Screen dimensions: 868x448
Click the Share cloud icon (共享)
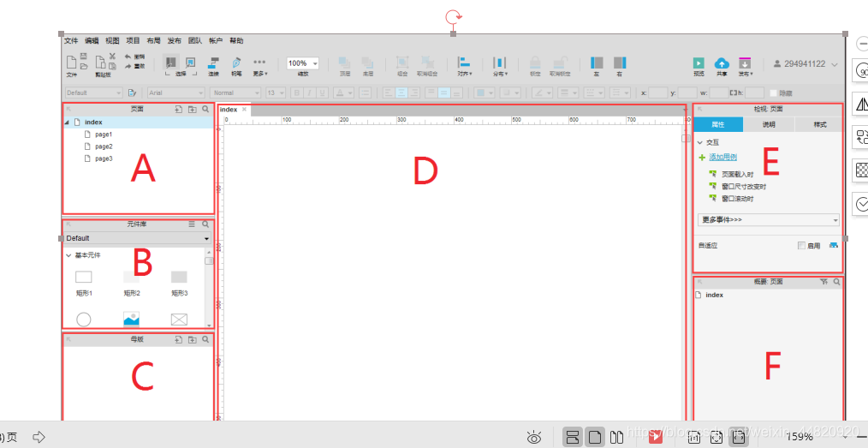point(722,63)
